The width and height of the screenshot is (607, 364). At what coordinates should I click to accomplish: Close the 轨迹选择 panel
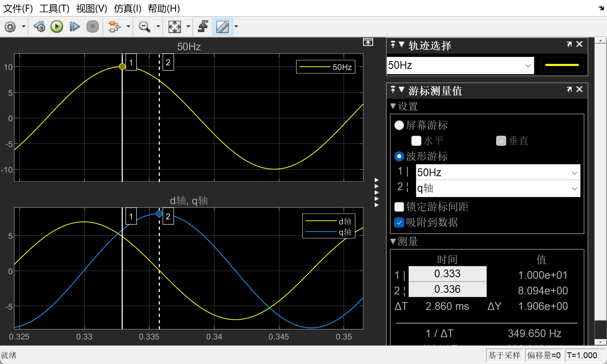[579, 44]
